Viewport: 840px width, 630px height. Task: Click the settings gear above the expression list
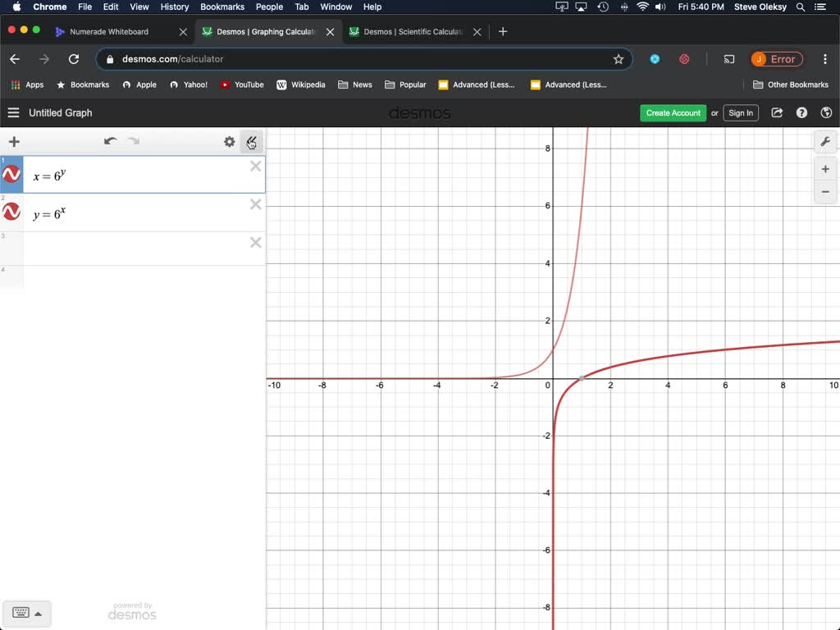pos(230,141)
